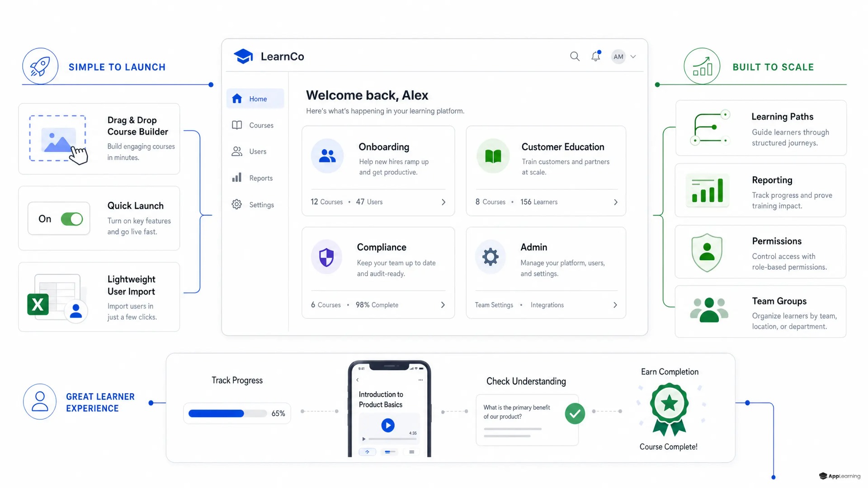
Task: Expand Compliance card arrow
Action: click(x=443, y=305)
